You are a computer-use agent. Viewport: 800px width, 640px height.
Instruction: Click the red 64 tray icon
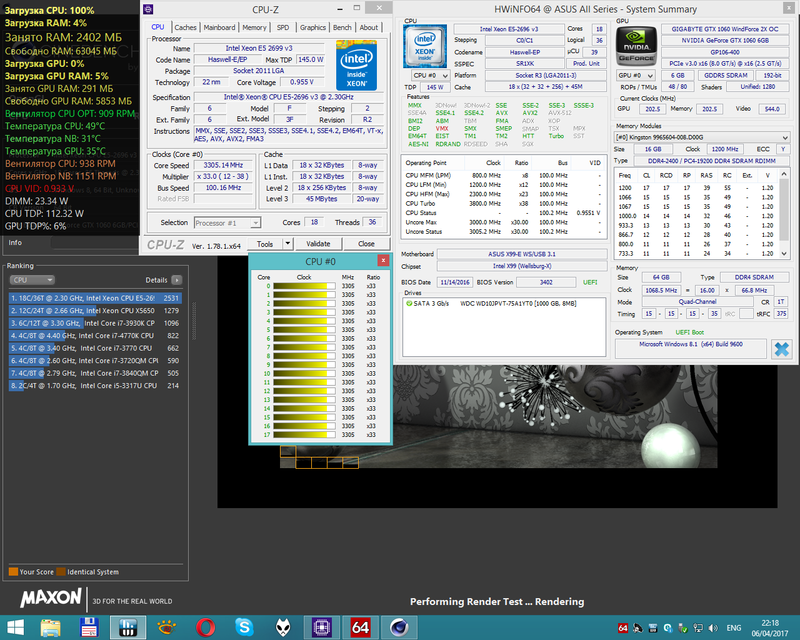(x=623, y=628)
